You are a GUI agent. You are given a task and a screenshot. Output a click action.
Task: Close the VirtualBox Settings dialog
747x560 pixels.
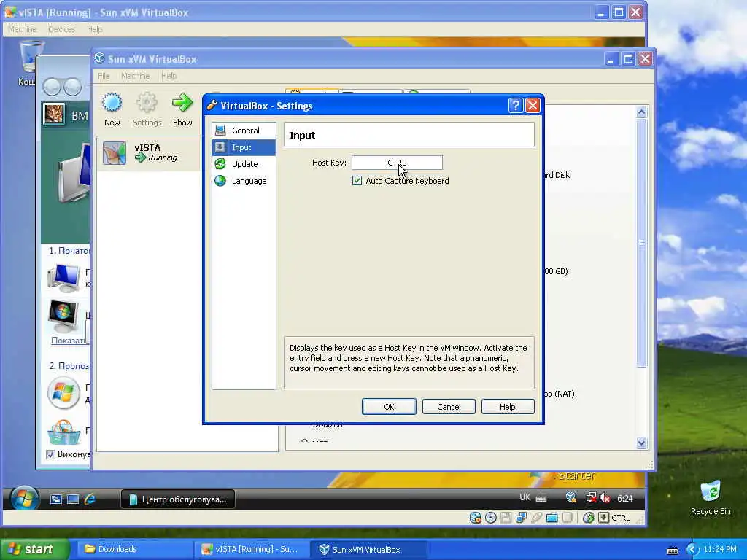tap(533, 105)
